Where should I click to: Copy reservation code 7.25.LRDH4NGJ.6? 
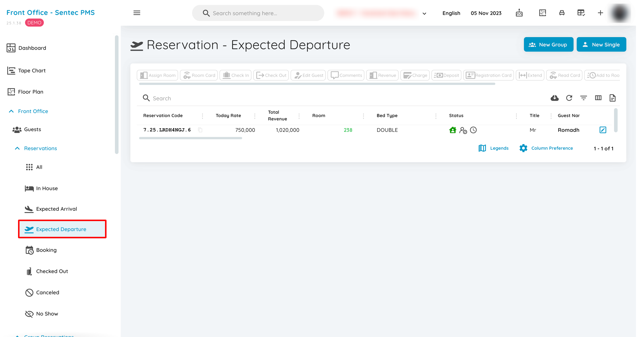point(200,130)
